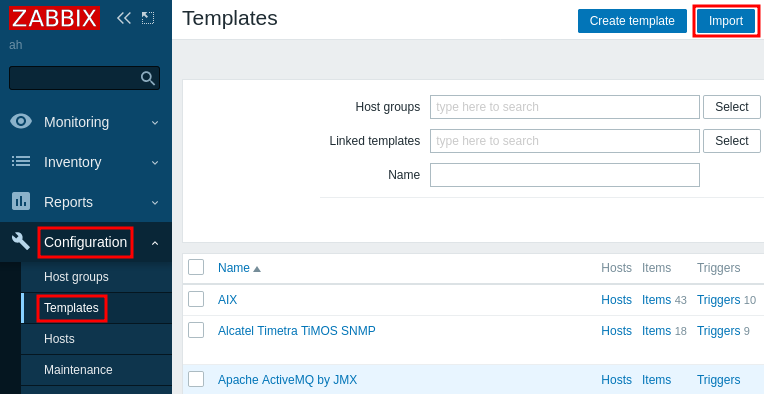The image size is (764, 394).
Task: Open Triggers link in Alcatel Timetra row
Action: (719, 331)
